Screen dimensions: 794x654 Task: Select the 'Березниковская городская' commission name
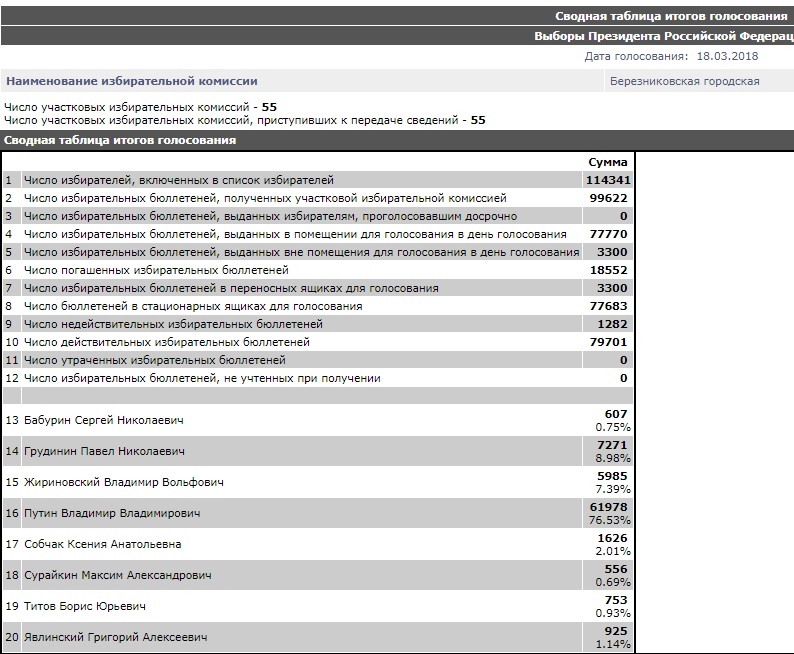click(684, 82)
